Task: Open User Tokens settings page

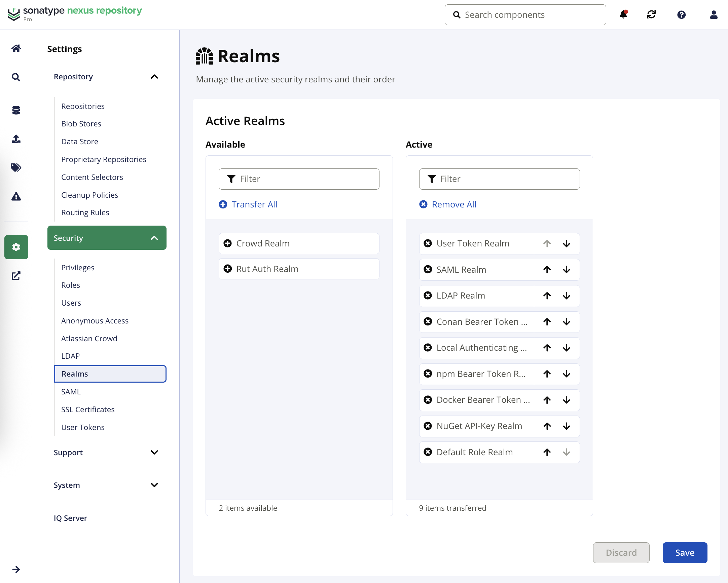Action: coord(83,427)
